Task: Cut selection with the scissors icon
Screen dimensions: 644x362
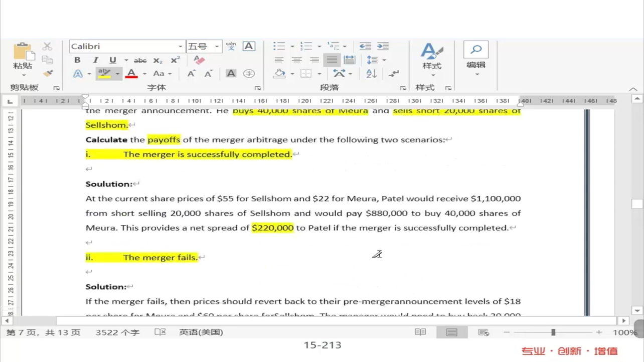Action: 47,47
